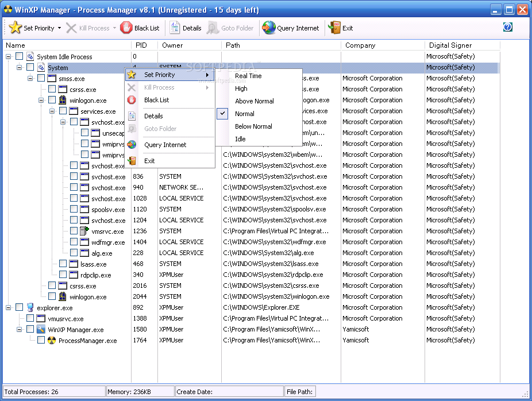Click the star icon in context menu

pos(132,75)
